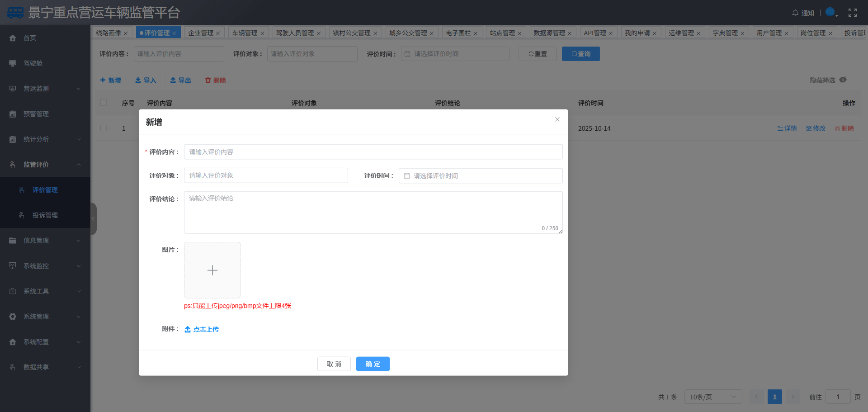Close the 企业管理 tab with its X

(218, 33)
